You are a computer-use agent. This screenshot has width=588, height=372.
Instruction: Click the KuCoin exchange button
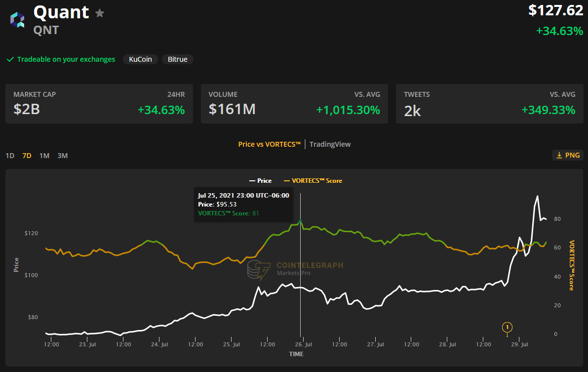(140, 59)
